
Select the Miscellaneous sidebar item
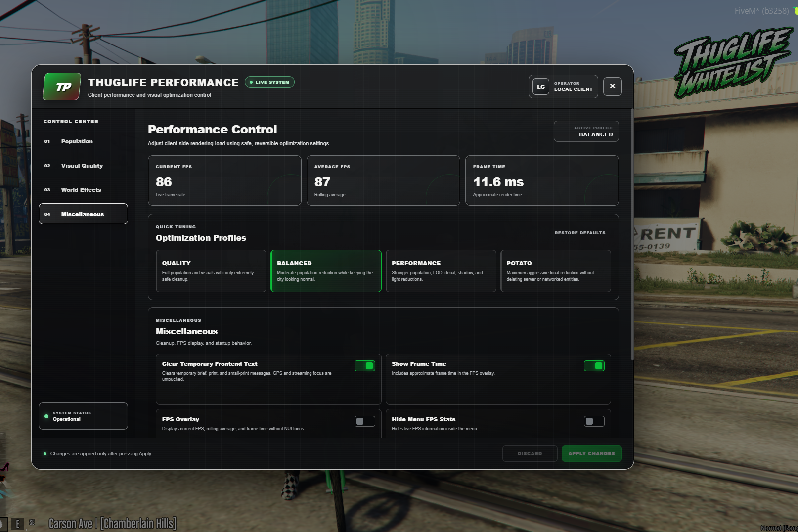pyautogui.click(x=83, y=214)
